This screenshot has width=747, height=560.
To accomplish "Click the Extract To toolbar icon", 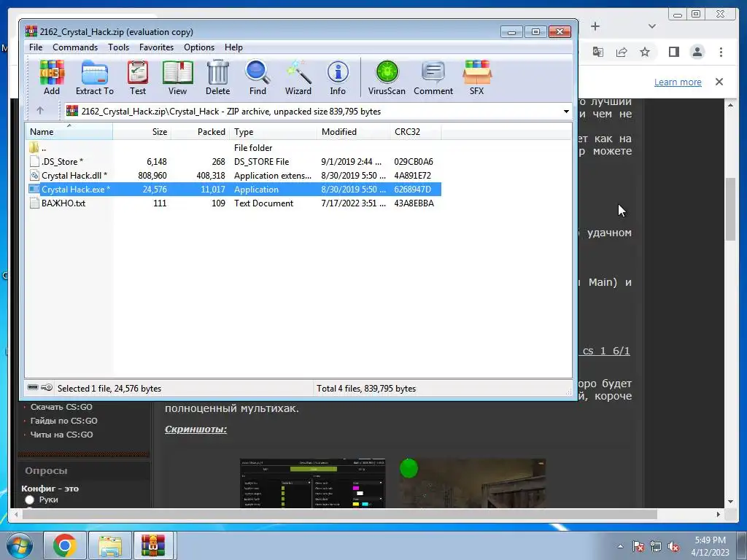I will (94, 77).
